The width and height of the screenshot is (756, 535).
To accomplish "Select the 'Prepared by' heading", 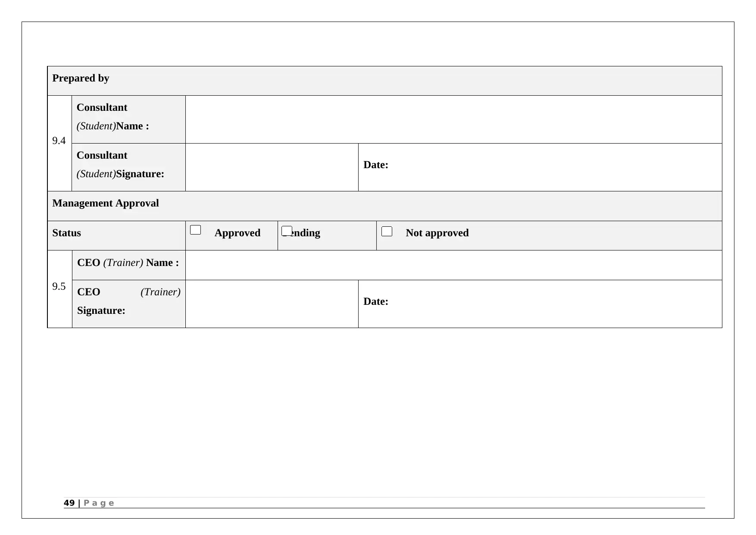I will (81, 78).
